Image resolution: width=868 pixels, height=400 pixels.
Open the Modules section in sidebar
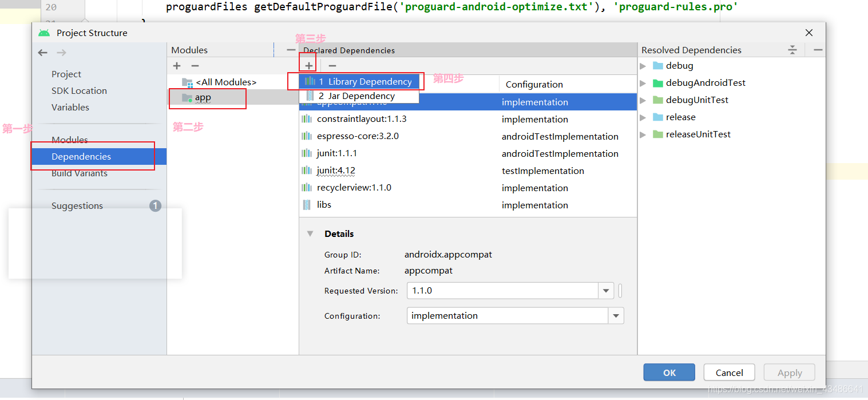(x=70, y=140)
